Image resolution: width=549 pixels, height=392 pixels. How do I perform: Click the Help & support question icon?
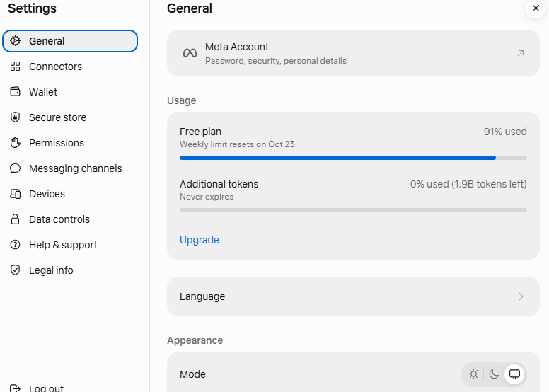click(15, 245)
